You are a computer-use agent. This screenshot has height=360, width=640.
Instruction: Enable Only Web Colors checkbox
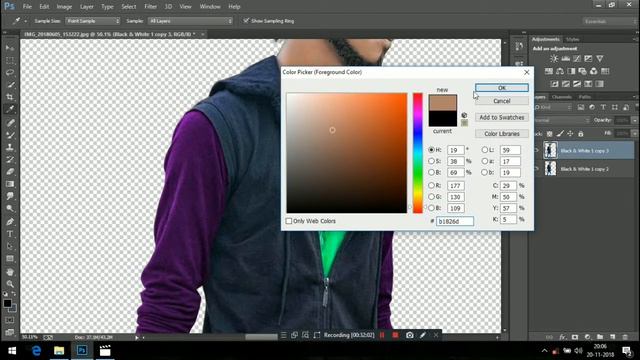(289, 221)
